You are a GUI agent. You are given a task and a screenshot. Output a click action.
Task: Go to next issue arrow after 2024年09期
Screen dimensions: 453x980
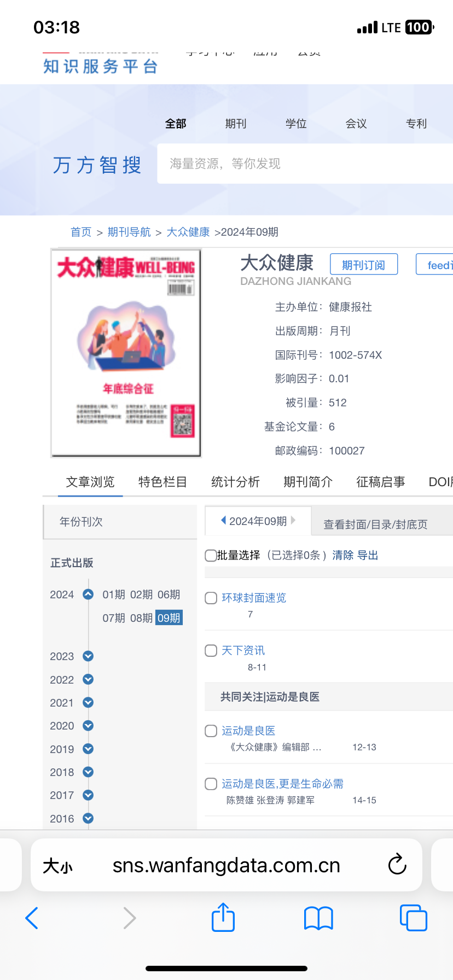(293, 521)
